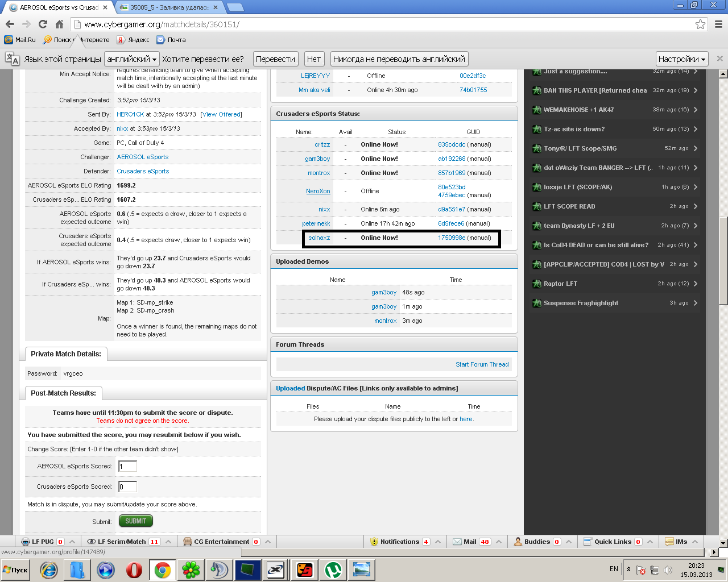
Task: Open Opera browser from the taskbar
Action: click(x=134, y=569)
